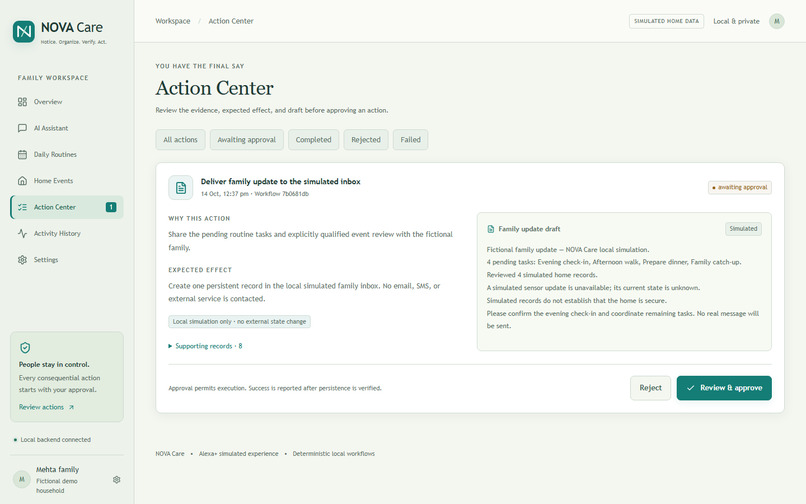Filter by Awaiting approval
This screenshot has height=504, width=806.
(x=247, y=140)
